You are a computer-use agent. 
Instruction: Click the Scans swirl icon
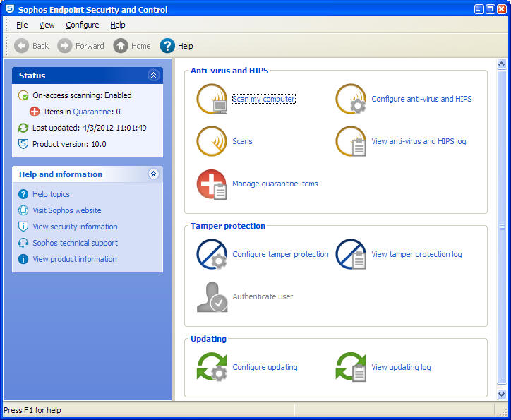212,141
